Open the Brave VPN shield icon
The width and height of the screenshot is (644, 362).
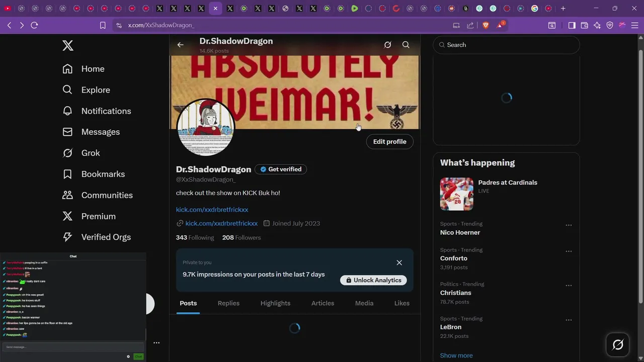point(610,25)
